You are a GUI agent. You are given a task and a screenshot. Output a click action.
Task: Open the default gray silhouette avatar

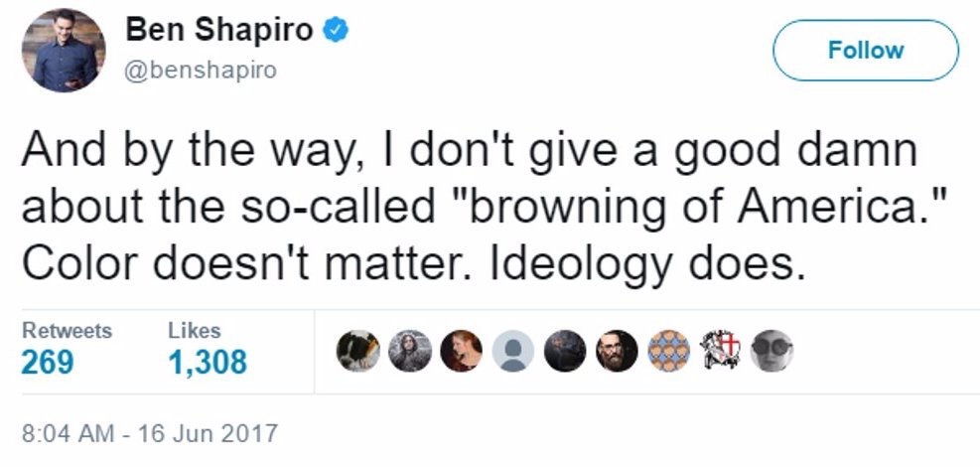(513, 351)
